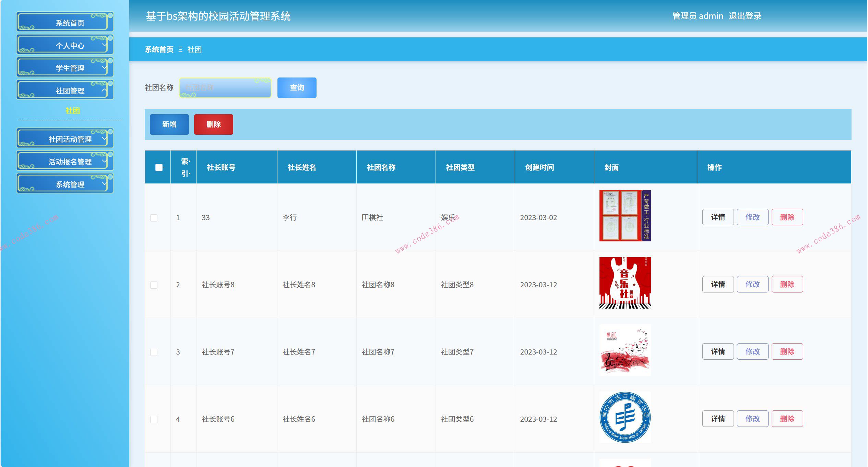Collapse the 社团管理 sidebar section
Screen dimensions: 868x467
(x=65, y=91)
